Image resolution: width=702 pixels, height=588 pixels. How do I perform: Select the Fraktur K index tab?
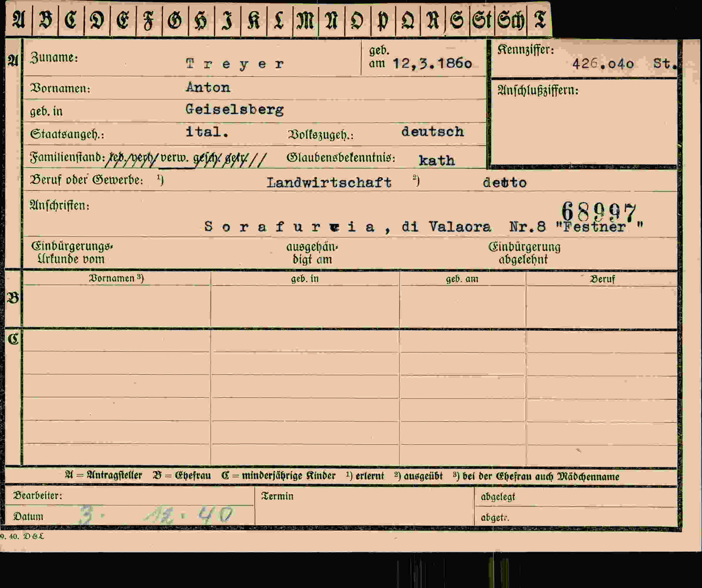point(254,20)
